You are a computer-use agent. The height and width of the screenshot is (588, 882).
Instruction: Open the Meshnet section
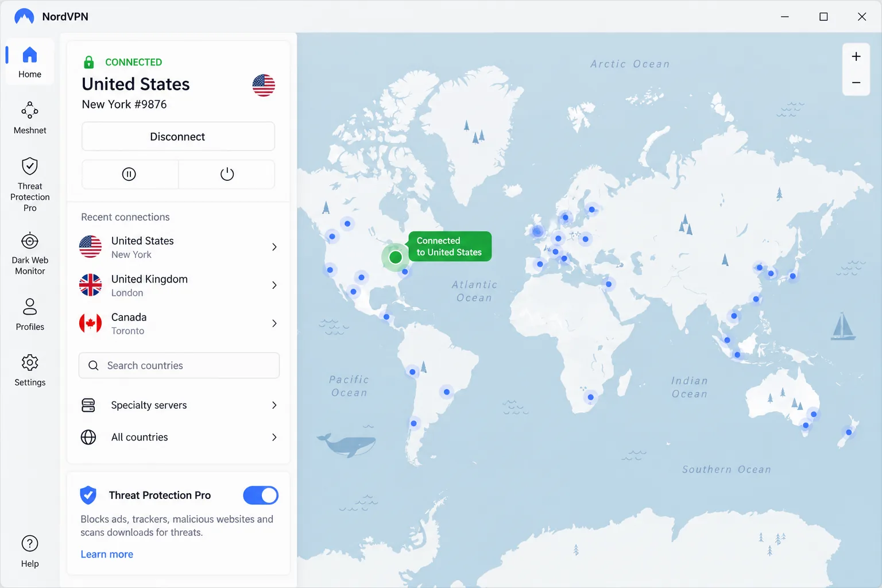coord(30,118)
